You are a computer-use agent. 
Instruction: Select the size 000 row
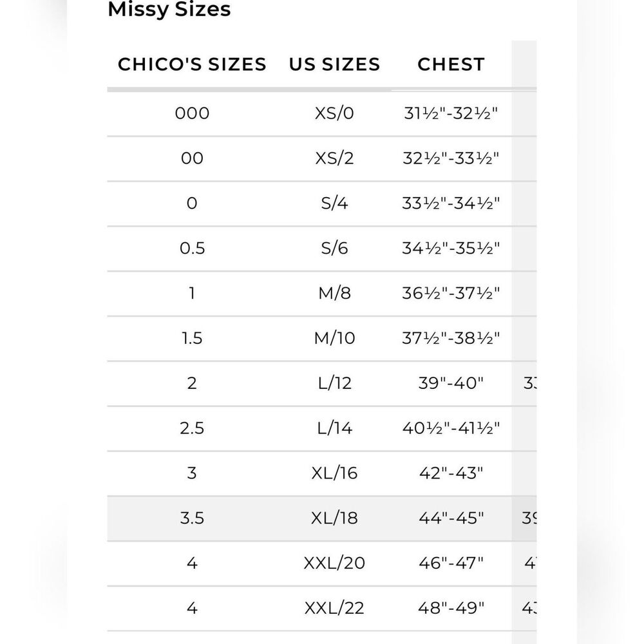pyautogui.click(x=321, y=113)
